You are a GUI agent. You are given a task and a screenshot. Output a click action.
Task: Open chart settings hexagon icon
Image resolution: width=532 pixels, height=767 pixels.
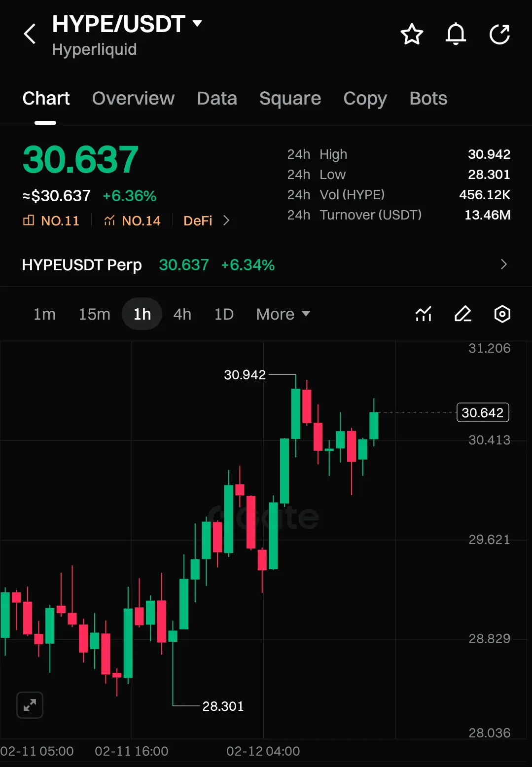(502, 314)
